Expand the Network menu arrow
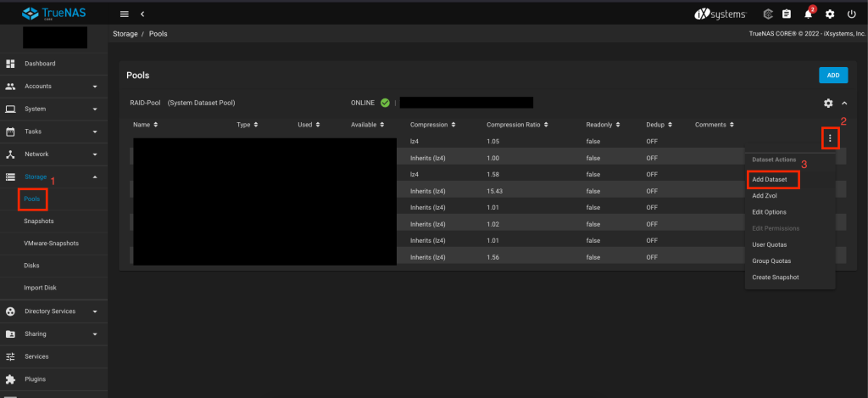The width and height of the screenshot is (868, 398). (95, 154)
